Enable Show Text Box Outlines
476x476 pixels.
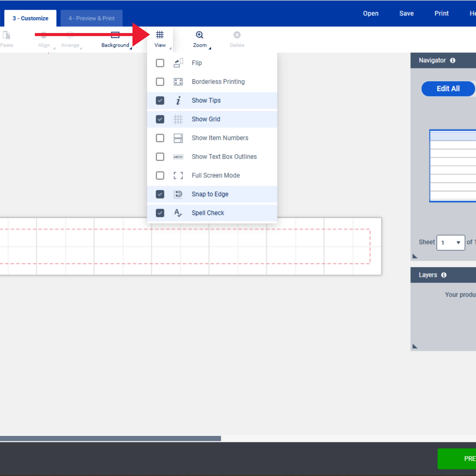tap(160, 156)
